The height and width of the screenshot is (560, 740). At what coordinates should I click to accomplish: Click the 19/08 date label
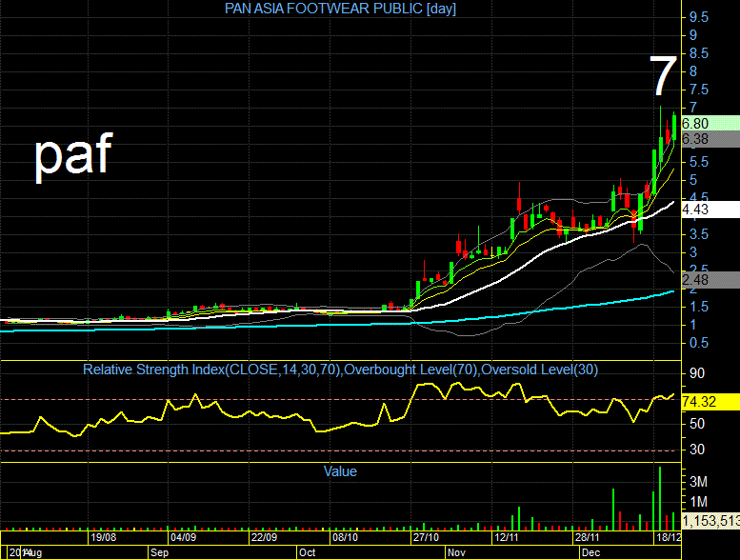coord(104,537)
